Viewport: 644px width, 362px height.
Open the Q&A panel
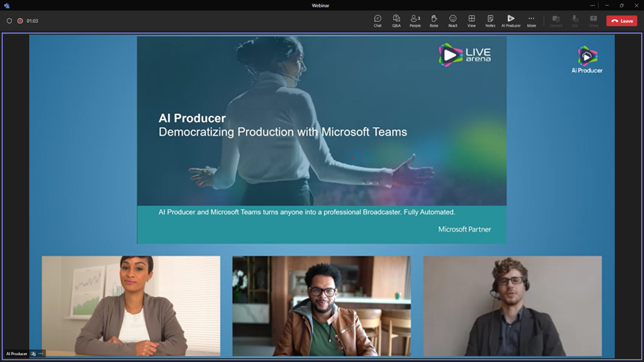[x=396, y=21]
